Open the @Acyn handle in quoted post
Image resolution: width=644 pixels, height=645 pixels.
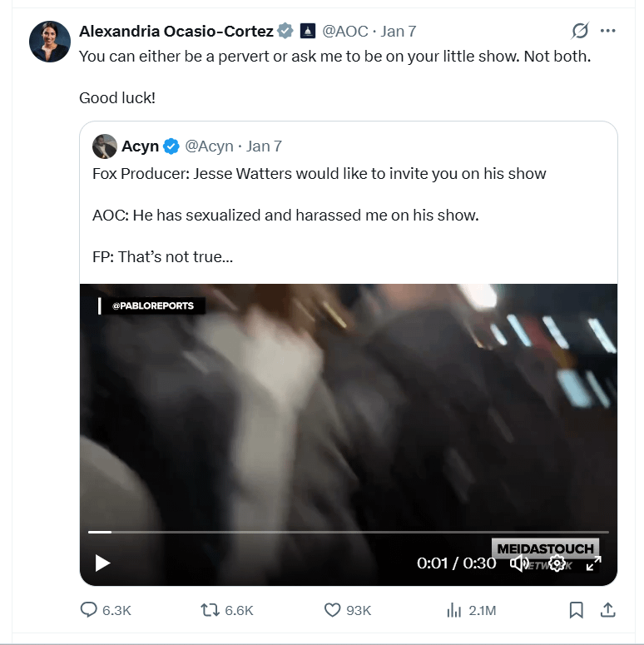point(209,146)
